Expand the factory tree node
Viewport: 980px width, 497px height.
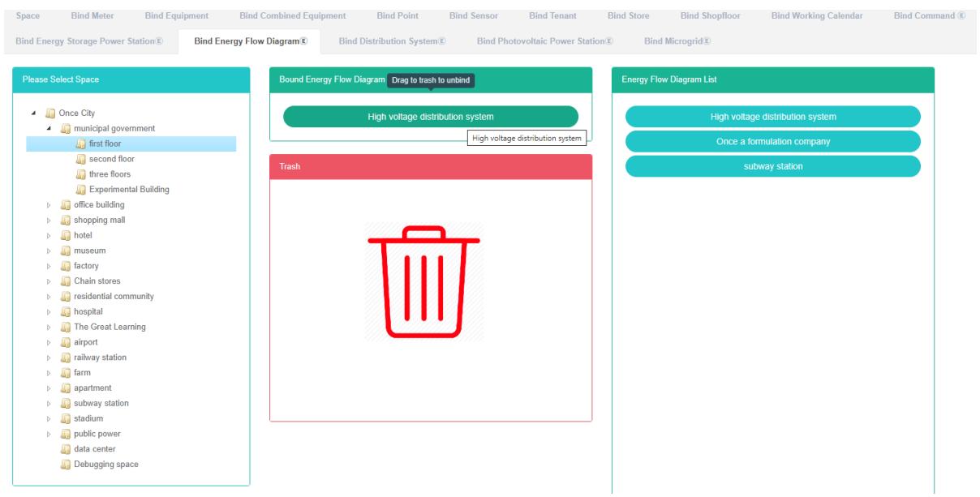50,266
